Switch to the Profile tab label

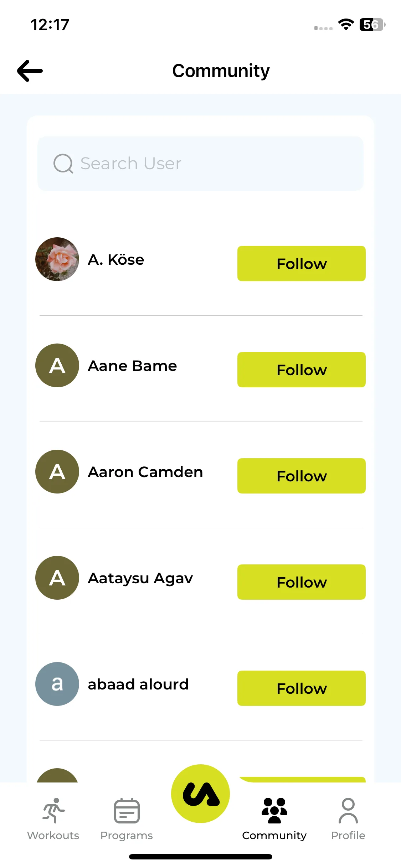[x=348, y=835]
